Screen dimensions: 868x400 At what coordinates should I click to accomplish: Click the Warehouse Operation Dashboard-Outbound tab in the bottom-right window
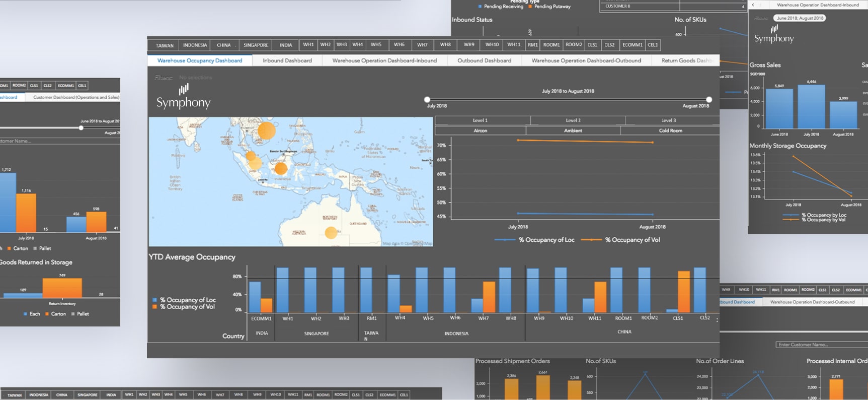coord(812,302)
